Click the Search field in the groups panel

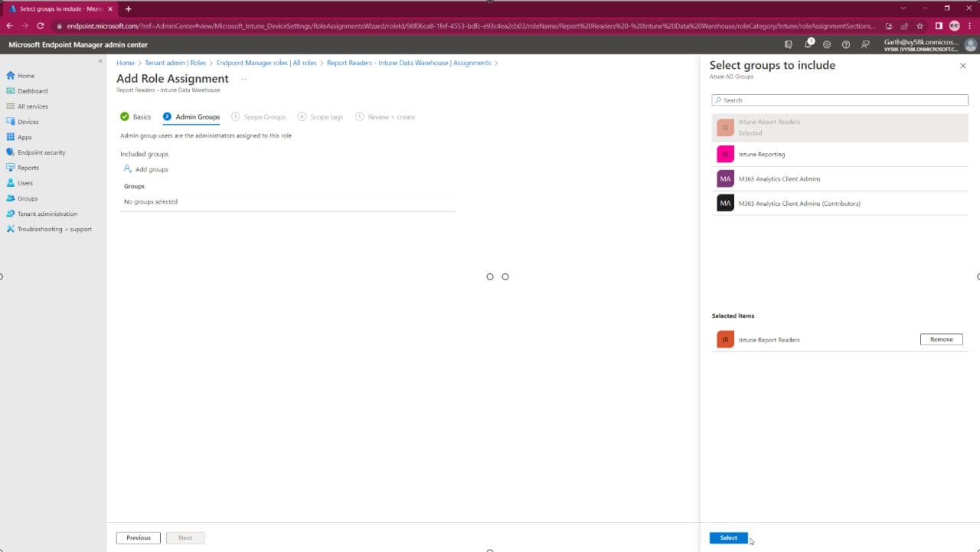coord(839,100)
